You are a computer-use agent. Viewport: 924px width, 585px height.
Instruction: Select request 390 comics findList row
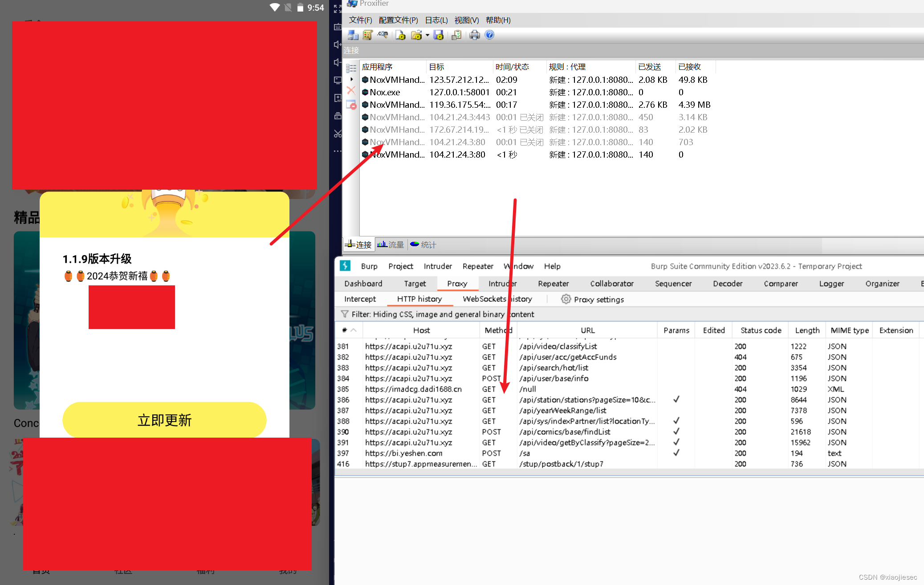coord(564,432)
